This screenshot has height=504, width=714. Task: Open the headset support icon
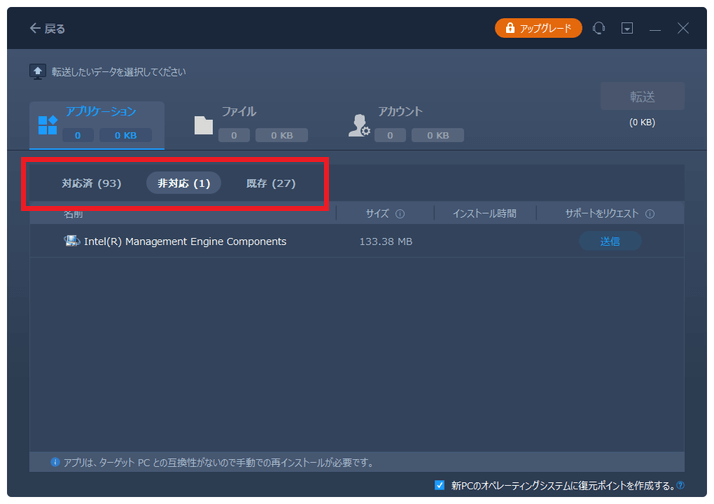[x=599, y=29]
